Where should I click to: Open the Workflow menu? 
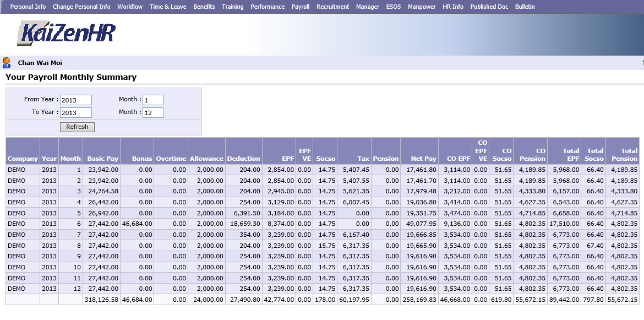pyautogui.click(x=130, y=7)
